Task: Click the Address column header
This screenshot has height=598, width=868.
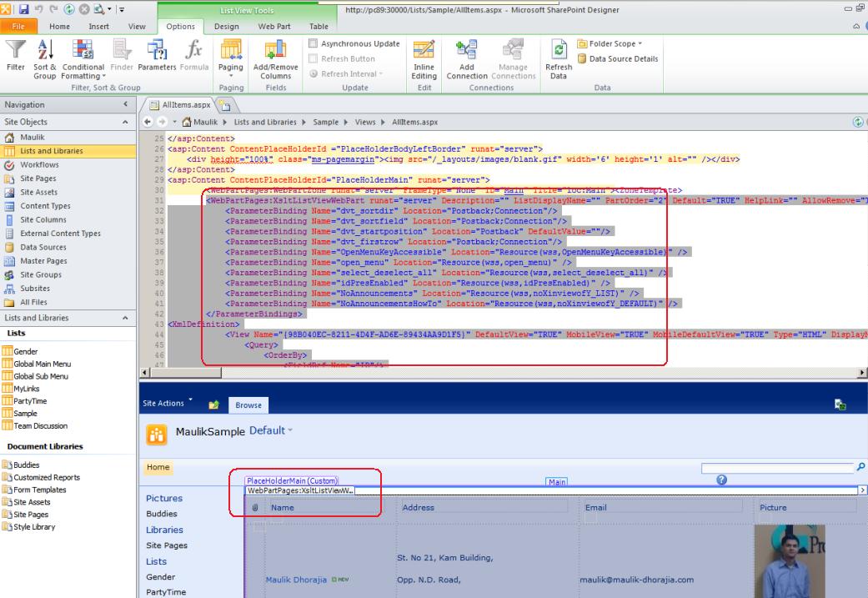Action: pos(418,507)
